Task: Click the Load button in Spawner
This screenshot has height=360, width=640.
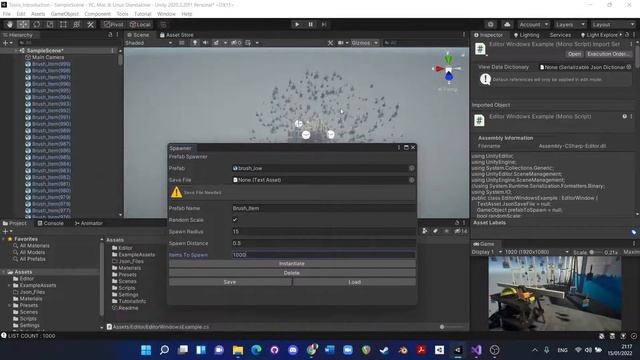Action: 354,282
